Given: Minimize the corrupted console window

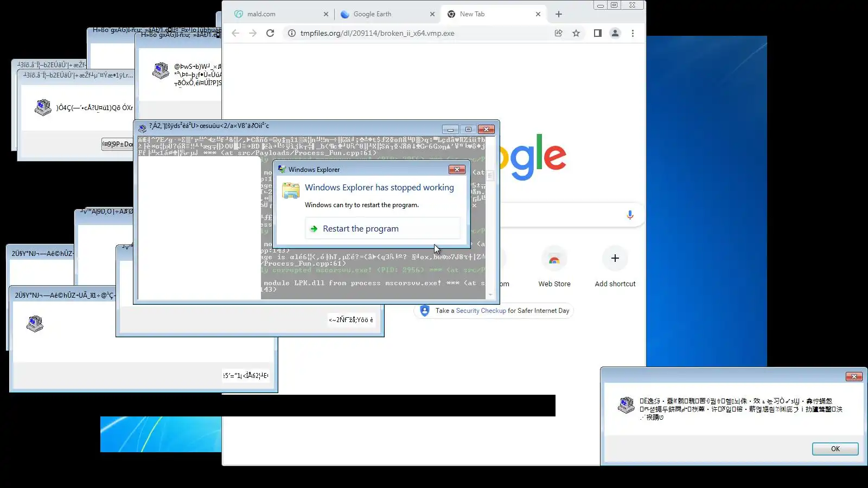Looking at the screenshot, I should (x=450, y=130).
